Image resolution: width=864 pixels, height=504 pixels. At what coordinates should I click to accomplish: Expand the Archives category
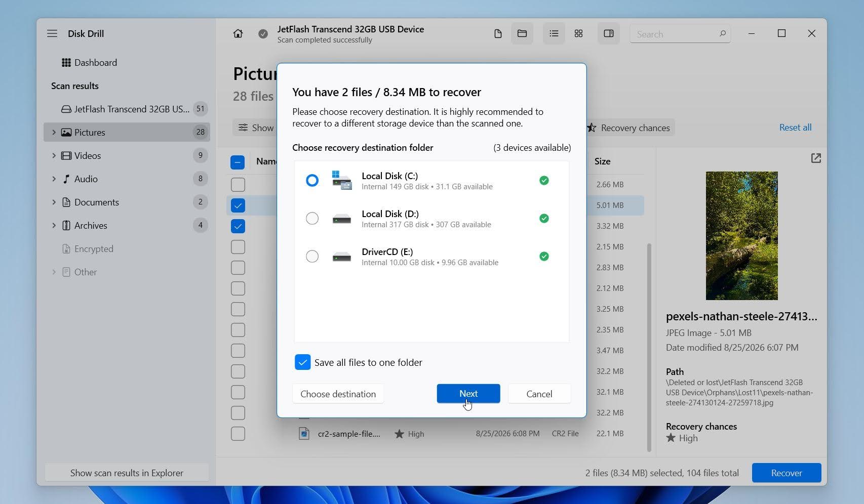54,225
